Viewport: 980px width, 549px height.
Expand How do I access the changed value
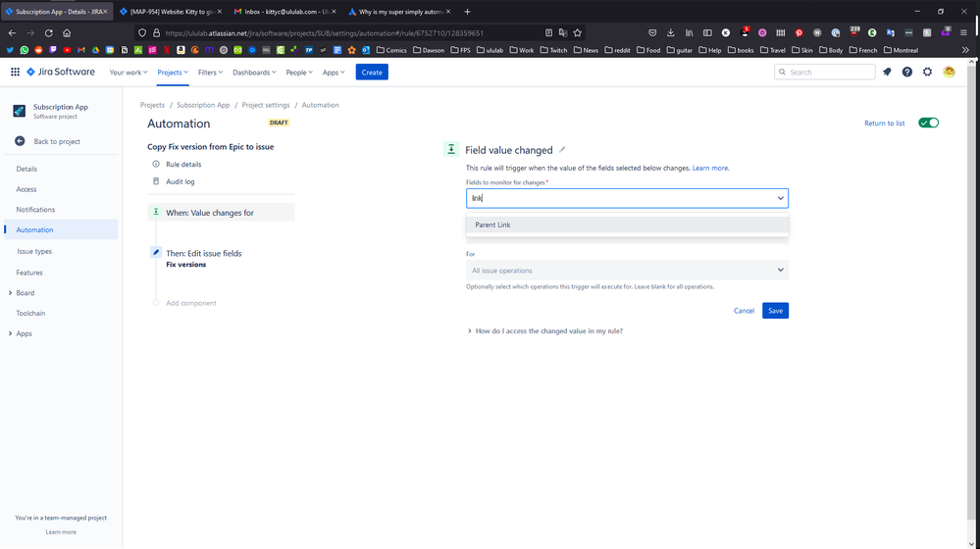(545, 331)
